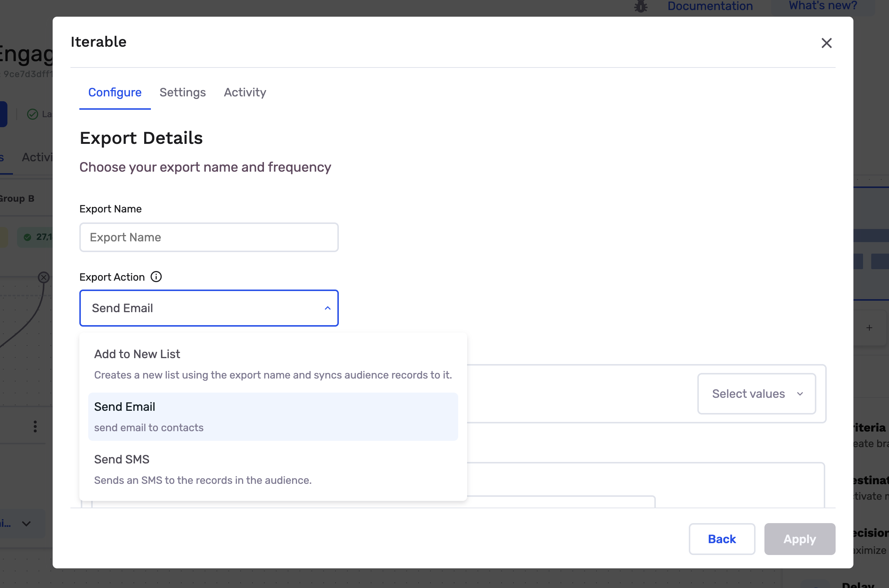The width and height of the screenshot is (889, 588).
Task: Open the Select values dropdown
Action: click(x=756, y=394)
